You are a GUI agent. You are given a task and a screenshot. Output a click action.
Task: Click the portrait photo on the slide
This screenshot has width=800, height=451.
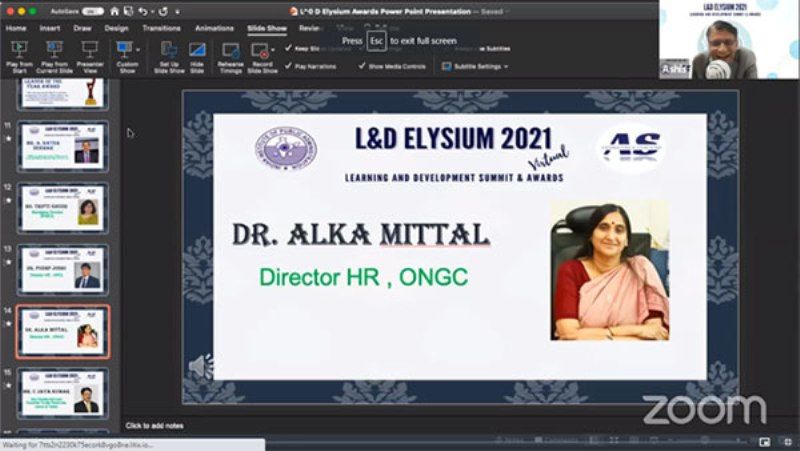point(610,270)
